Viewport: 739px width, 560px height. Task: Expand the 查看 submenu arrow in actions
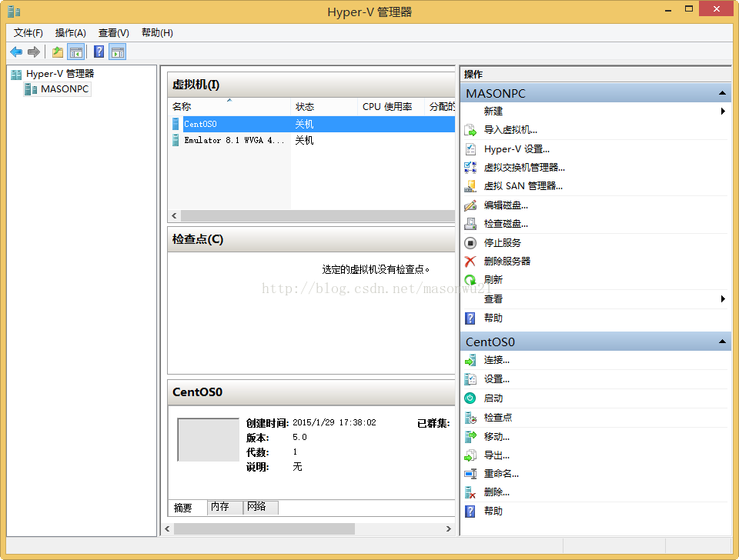[723, 298]
